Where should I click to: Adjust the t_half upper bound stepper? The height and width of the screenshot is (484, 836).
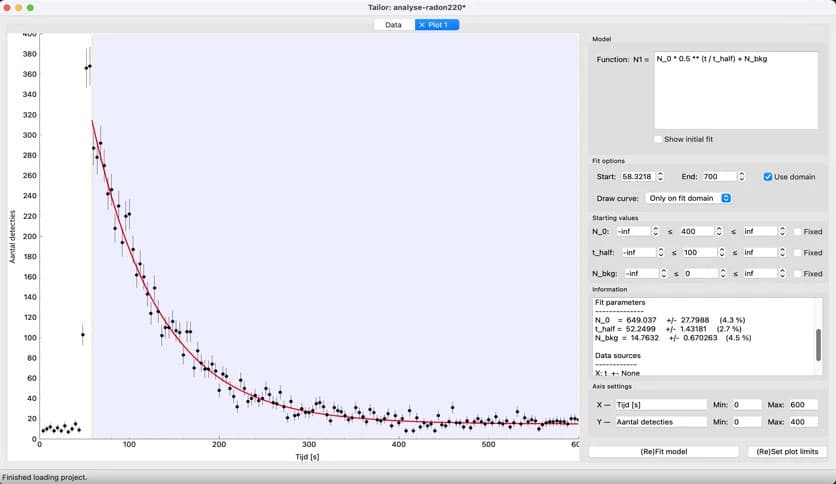coord(782,253)
